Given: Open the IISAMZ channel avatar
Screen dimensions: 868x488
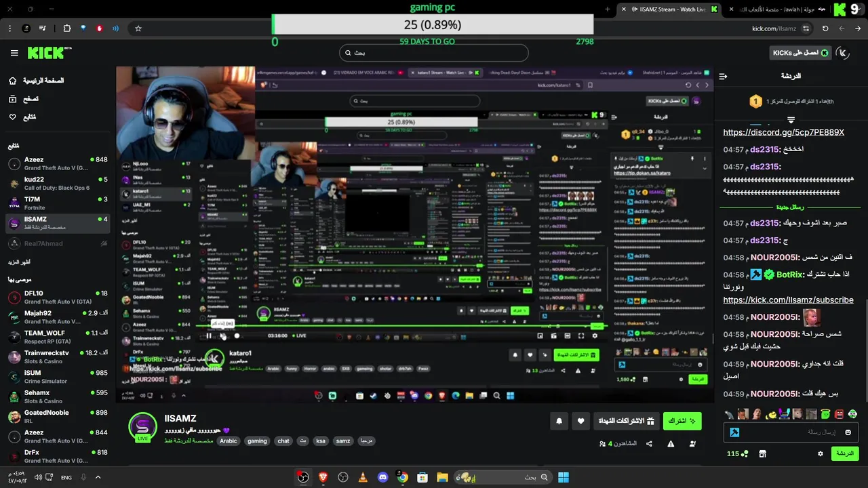Looking at the screenshot, I should (143, 427).
